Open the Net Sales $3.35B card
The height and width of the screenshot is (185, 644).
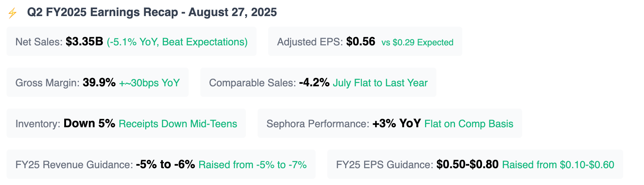[131, 41]
